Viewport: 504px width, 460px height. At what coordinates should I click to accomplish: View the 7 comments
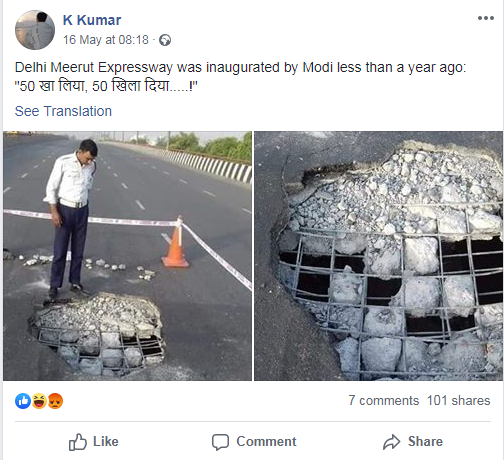point(384,400)
